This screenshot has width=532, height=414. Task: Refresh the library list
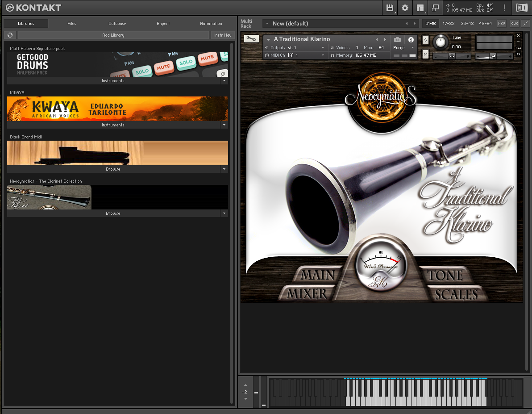10,35
